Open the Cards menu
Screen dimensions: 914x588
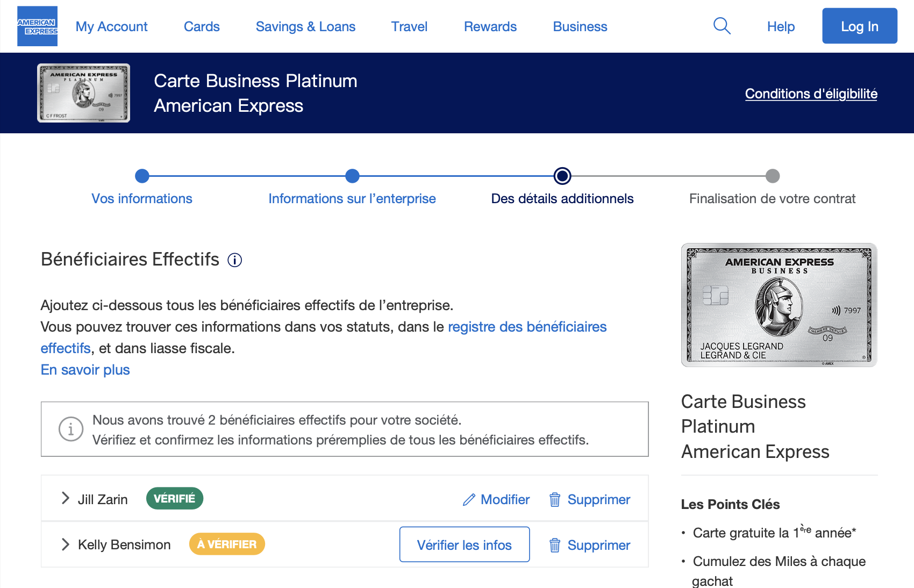(202, 26)
